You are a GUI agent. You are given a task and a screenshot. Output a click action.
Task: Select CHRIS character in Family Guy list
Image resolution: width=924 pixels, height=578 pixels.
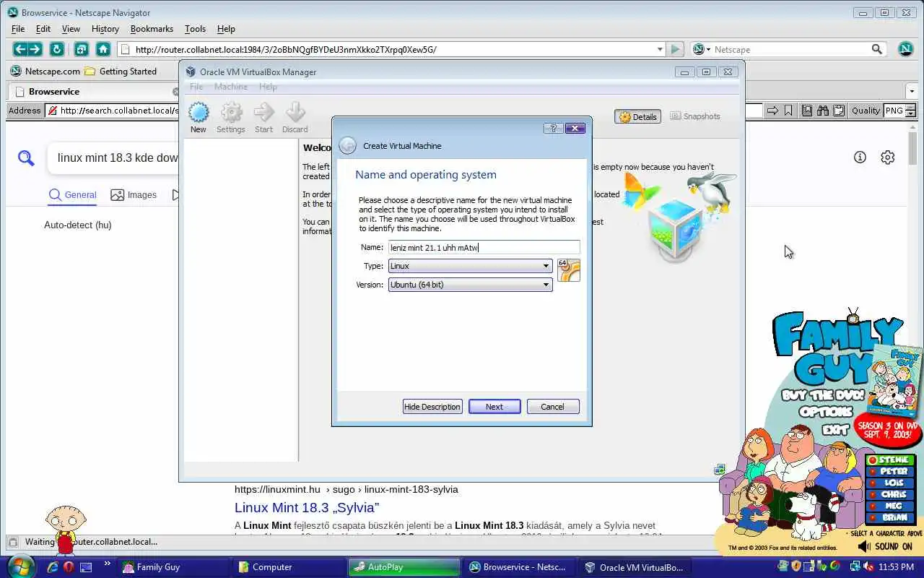click(891, 495)
